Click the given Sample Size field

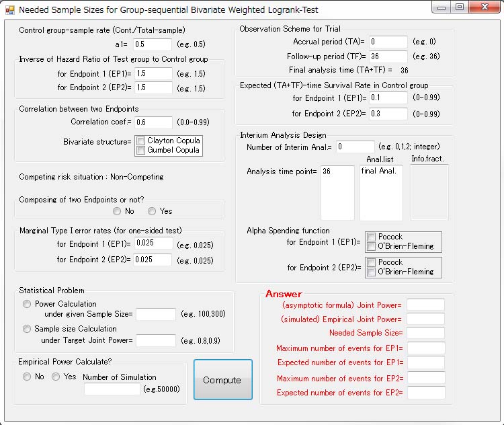coord(156,314)
